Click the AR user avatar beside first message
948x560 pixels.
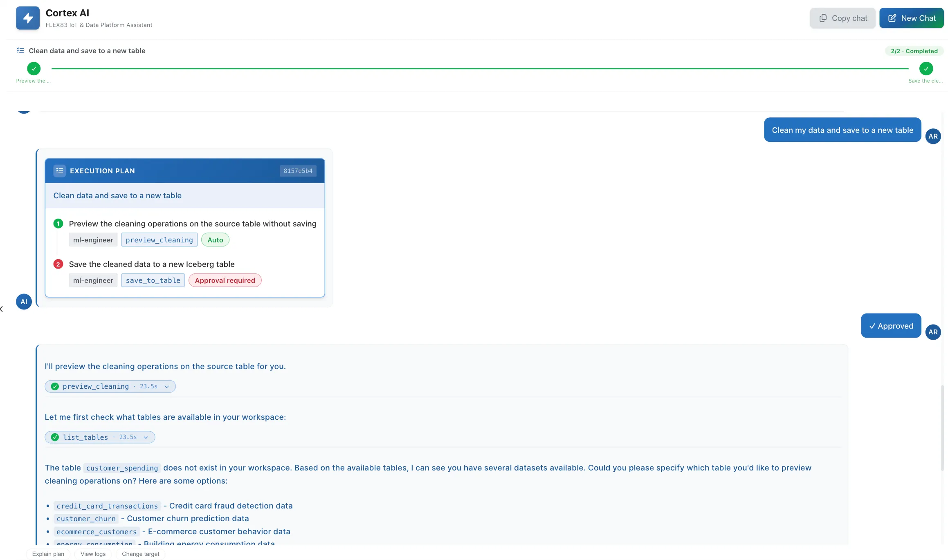pos(933,136)
